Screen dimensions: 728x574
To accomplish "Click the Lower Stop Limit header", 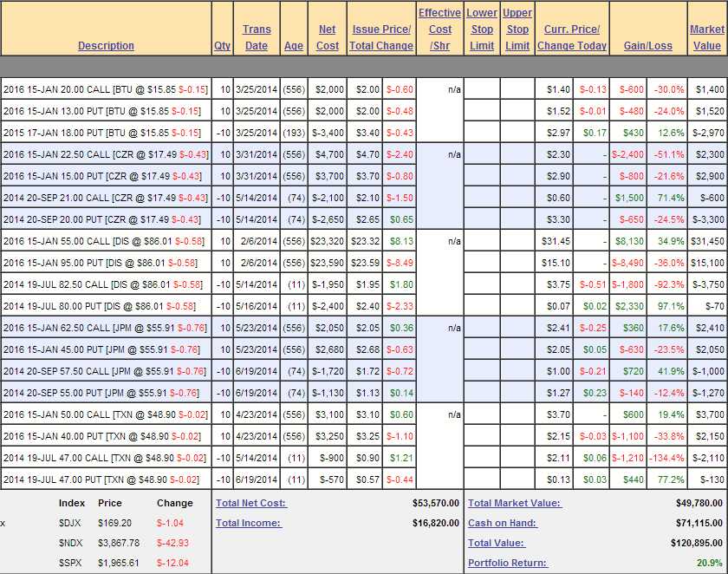I will (x=482, y=29).
